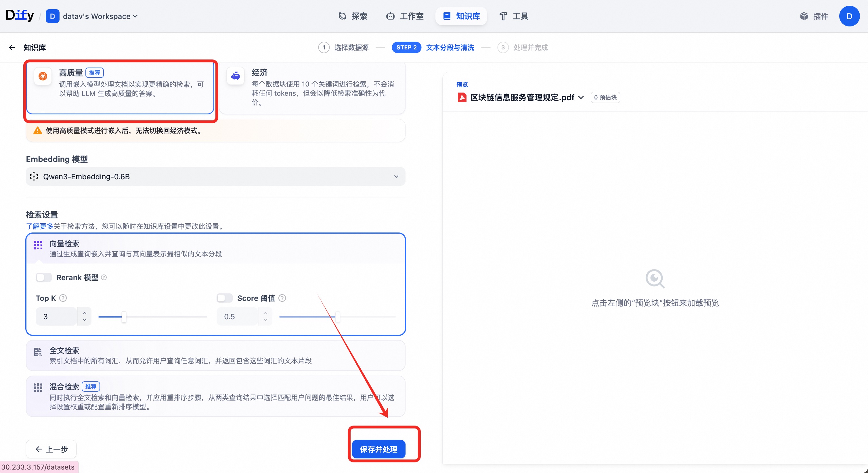Click the back arrow next to 知识库
868x473 pixels.
click(12, 47)
